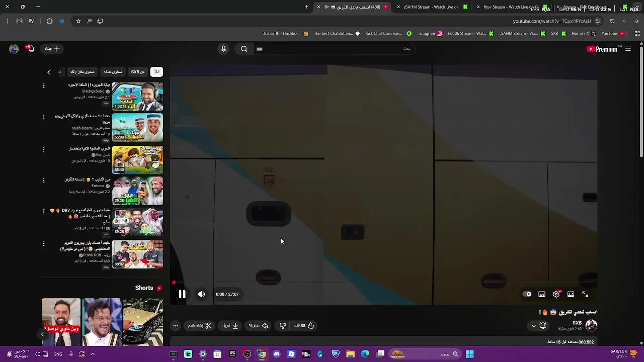644x362 pixels.
Task: Open options for 55:40 cartoon war video
Action: (x=44, y=149)
